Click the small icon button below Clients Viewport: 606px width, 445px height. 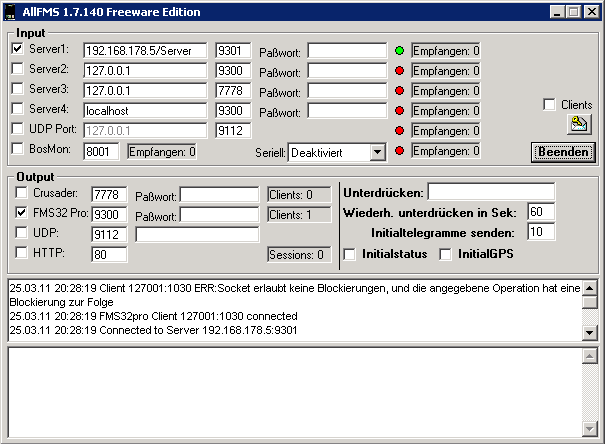click(x=580, y=124)
